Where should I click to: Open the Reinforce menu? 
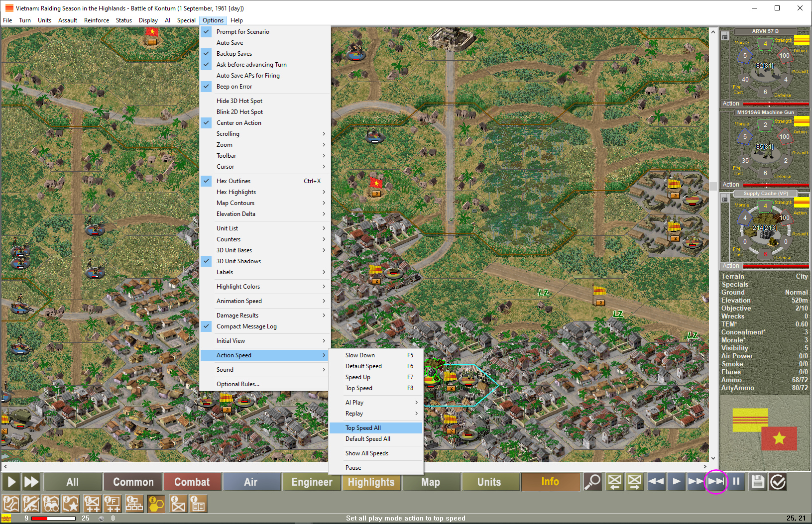(97, 20)
